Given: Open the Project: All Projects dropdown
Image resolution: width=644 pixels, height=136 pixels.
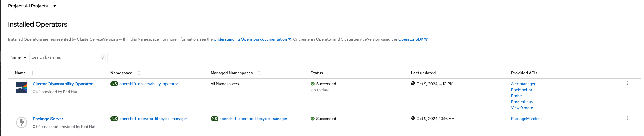Looking at the screenshot, I should click(x=32, y=6).
